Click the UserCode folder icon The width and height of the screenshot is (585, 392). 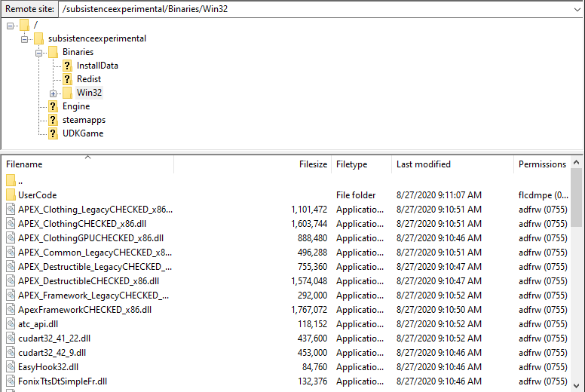coord(11,195)
